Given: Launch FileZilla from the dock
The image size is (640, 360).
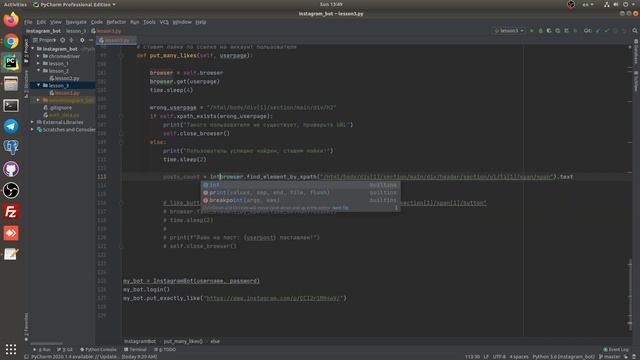Looking at the screenshot, I should (x=11, y=212).
